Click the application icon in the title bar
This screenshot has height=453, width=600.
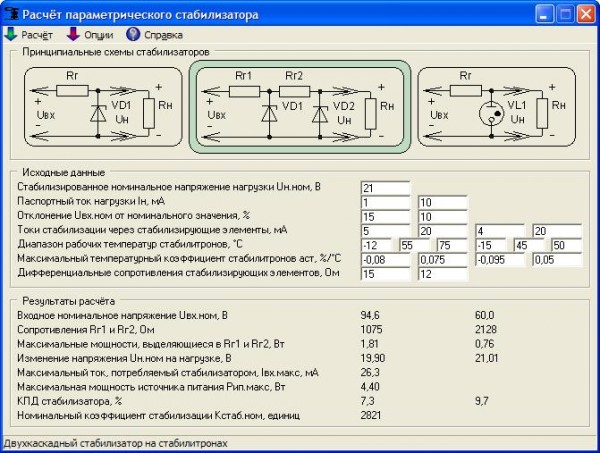[x=12, y=13]
